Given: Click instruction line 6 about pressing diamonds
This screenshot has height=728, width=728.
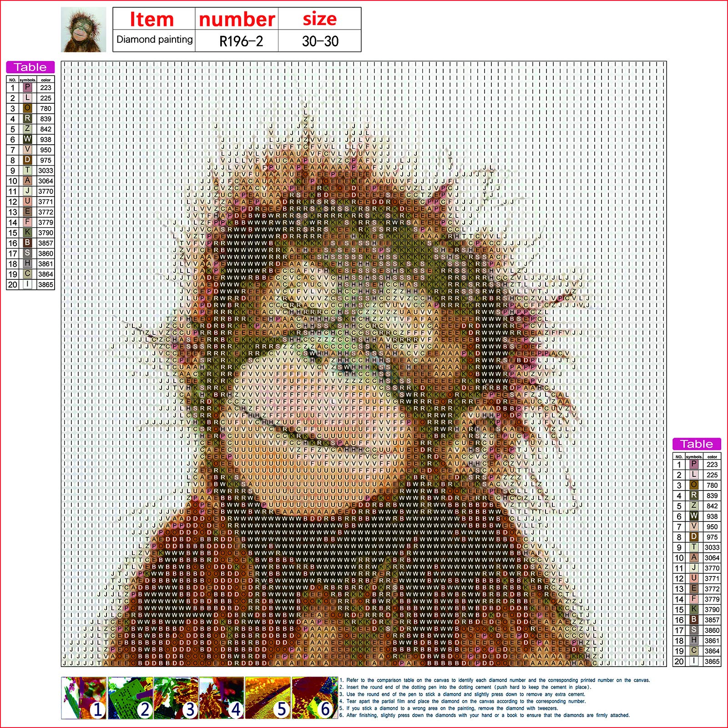Looking at the screenshot, I should click(x=485, y=715).
